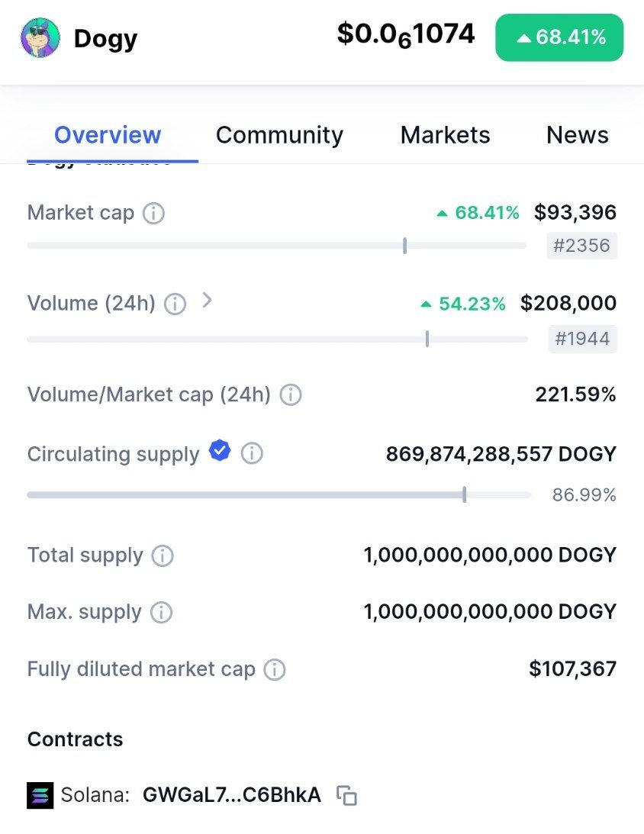Open the Community tab

280,135
